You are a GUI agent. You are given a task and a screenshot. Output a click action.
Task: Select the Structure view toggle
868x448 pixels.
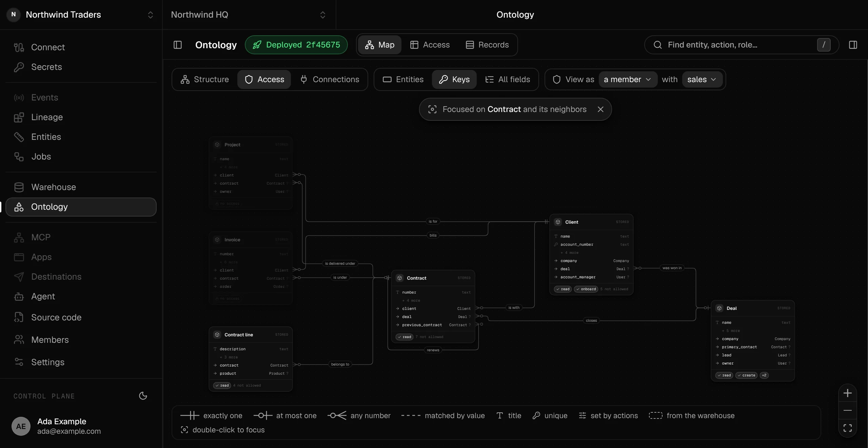click(205, 79)
